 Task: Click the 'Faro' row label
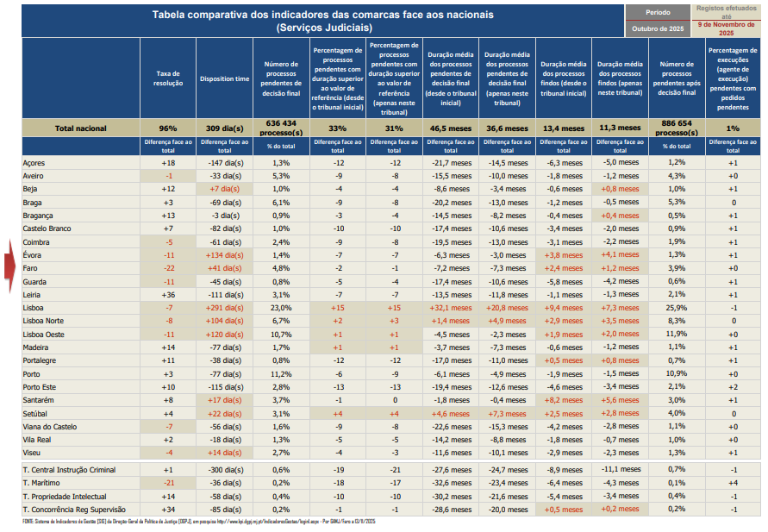[34, 268]
